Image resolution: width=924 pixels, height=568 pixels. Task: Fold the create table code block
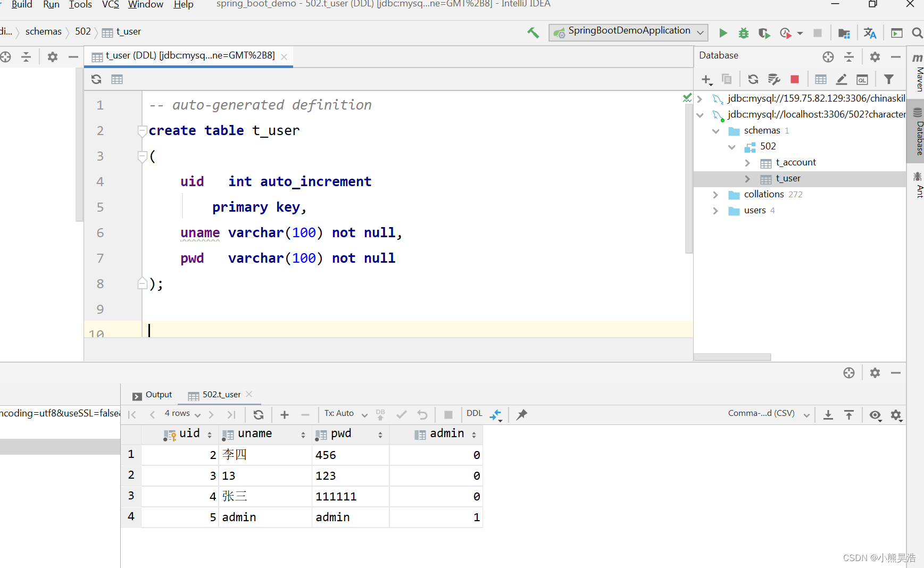click(x=142, y=130)
